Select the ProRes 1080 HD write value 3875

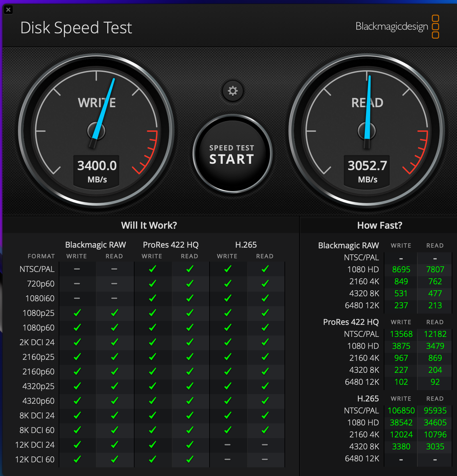(x=401, y=346)
